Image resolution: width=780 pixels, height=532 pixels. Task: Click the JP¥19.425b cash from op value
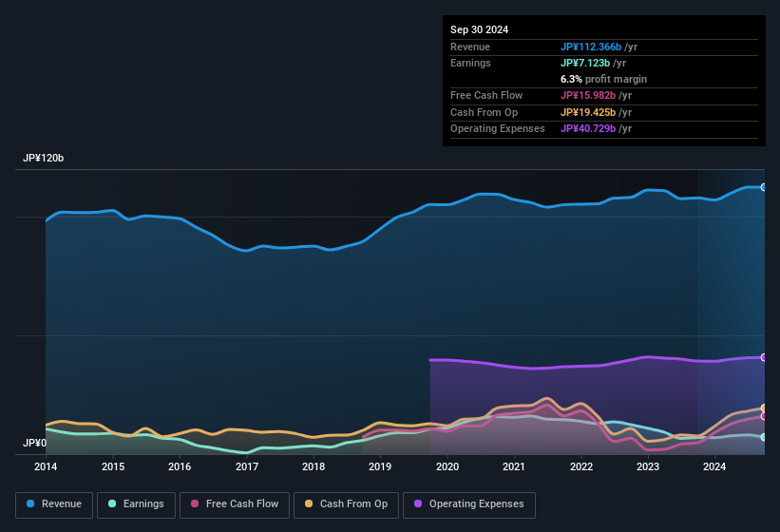(588, 112)
